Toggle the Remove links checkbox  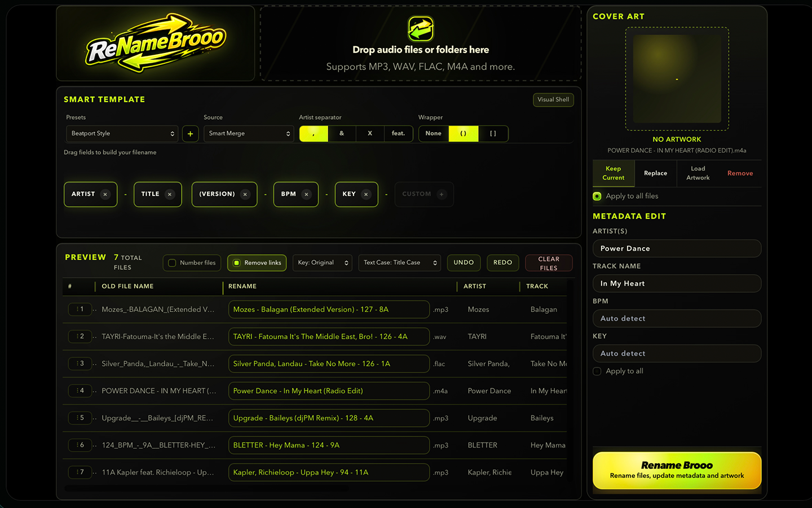click(237, 263)
